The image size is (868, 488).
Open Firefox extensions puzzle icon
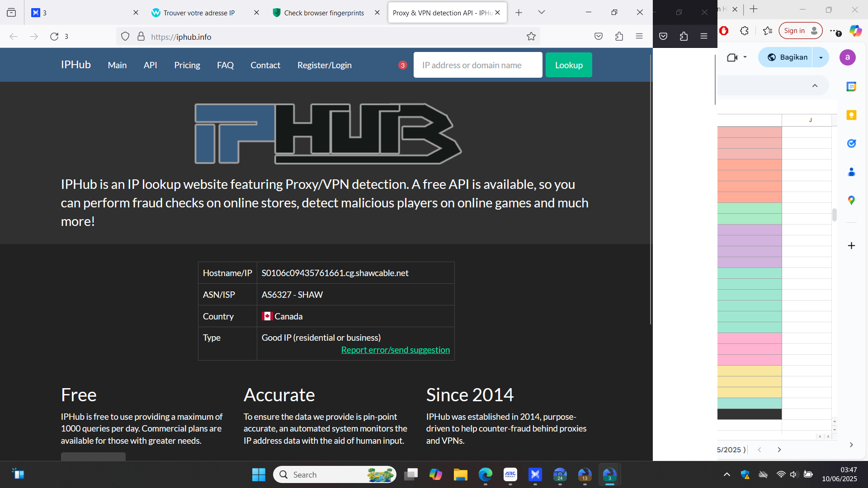tap(619, 37)
